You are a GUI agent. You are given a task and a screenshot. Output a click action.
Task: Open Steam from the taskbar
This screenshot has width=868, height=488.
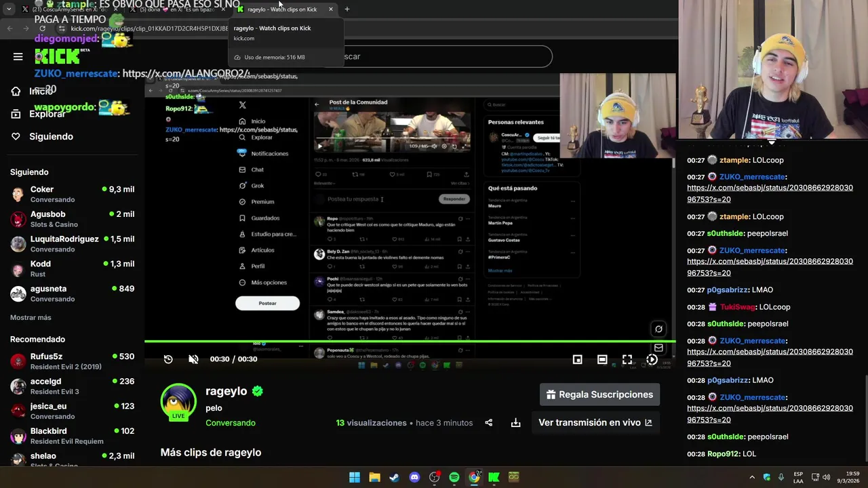point(394,477)
